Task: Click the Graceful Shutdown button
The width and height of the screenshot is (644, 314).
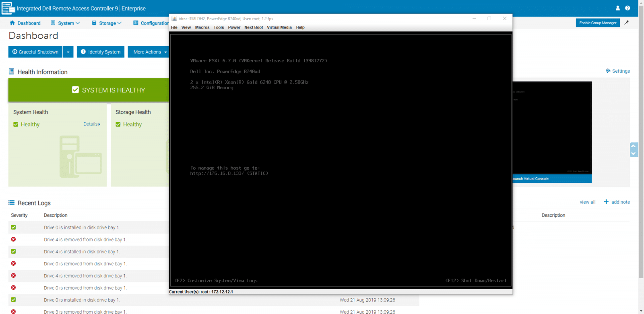Action: pos(35,52)
